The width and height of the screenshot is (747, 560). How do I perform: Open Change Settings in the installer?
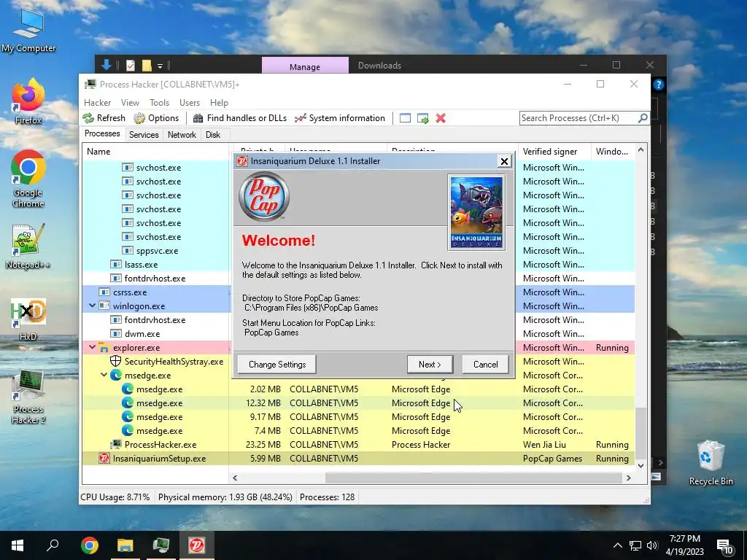276,365
